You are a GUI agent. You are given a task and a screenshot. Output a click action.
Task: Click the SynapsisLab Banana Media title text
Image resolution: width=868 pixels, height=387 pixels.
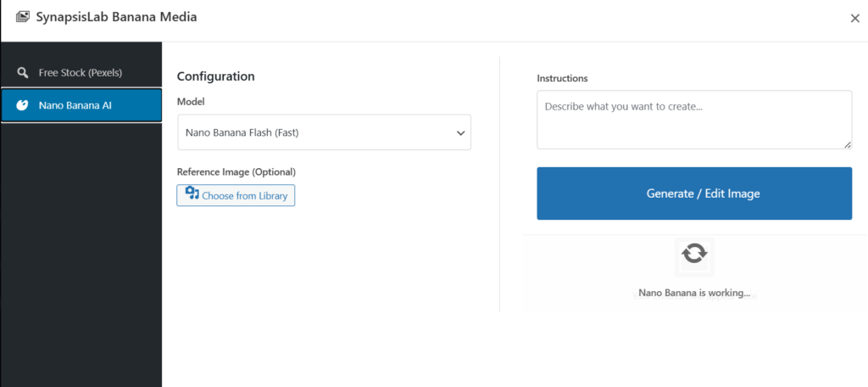(116, 17)
